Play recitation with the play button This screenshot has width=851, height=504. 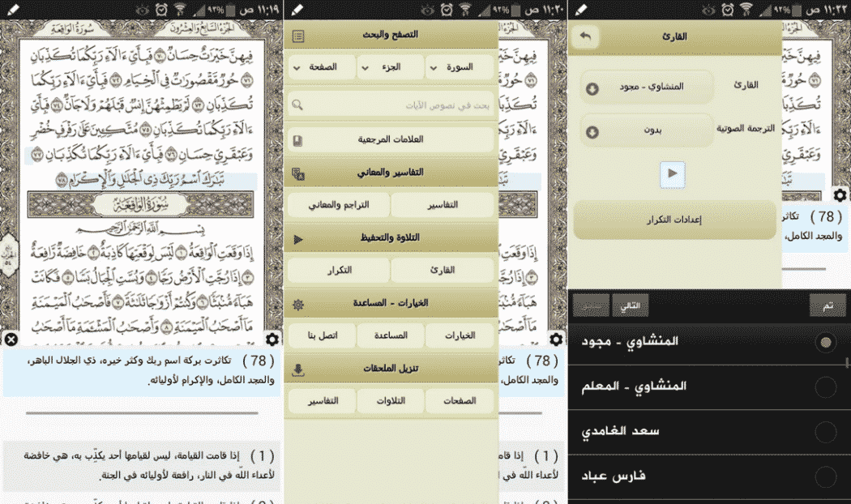(673, 174)
